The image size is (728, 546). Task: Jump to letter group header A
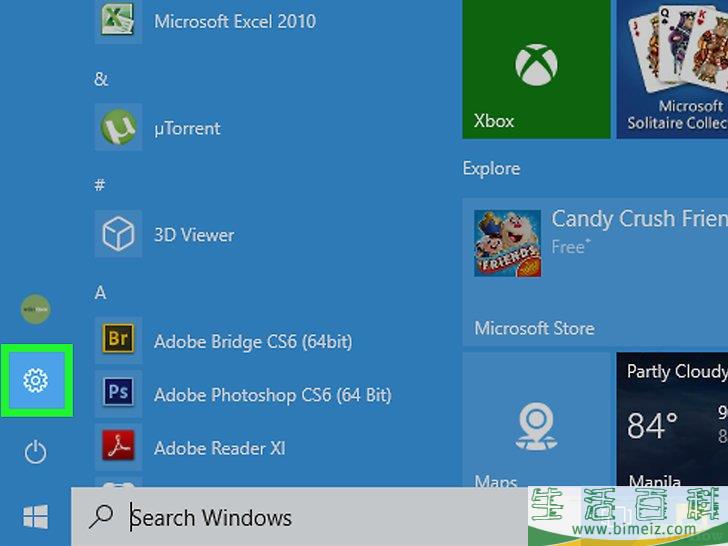(x=101, y=293)
